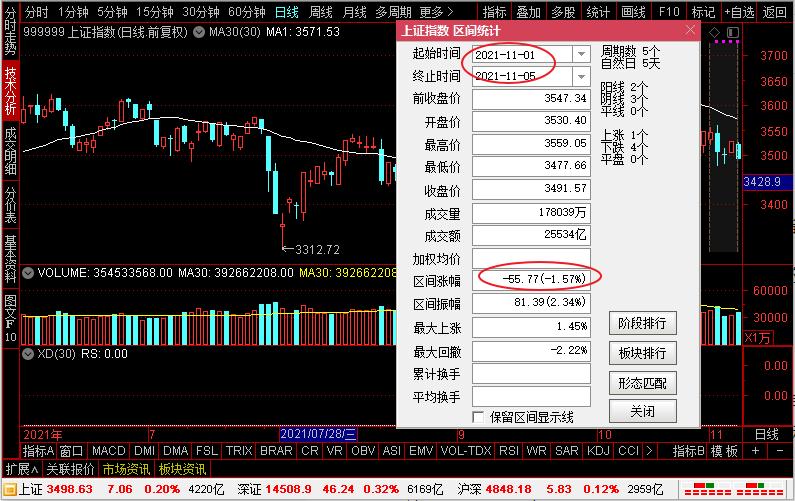The height and width of the screenshot is (501, 795).
Task: Zoom out chart with − button
Action: click(779, 450)
